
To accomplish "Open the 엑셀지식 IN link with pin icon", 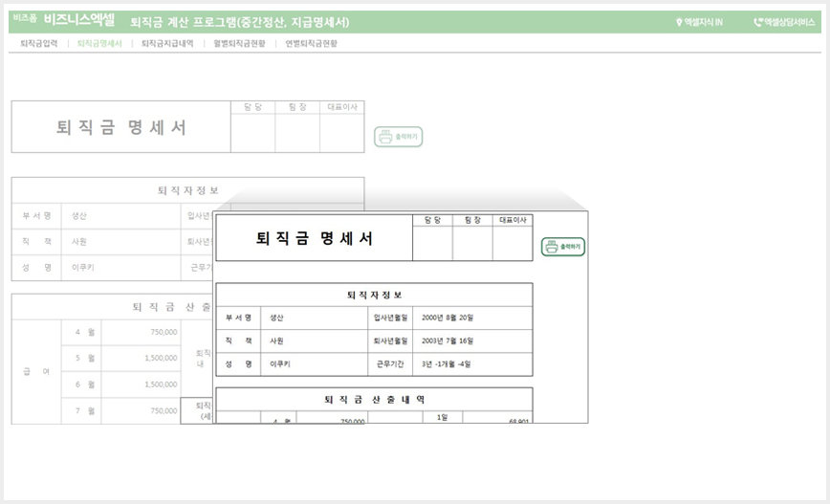I will [699, 22].
